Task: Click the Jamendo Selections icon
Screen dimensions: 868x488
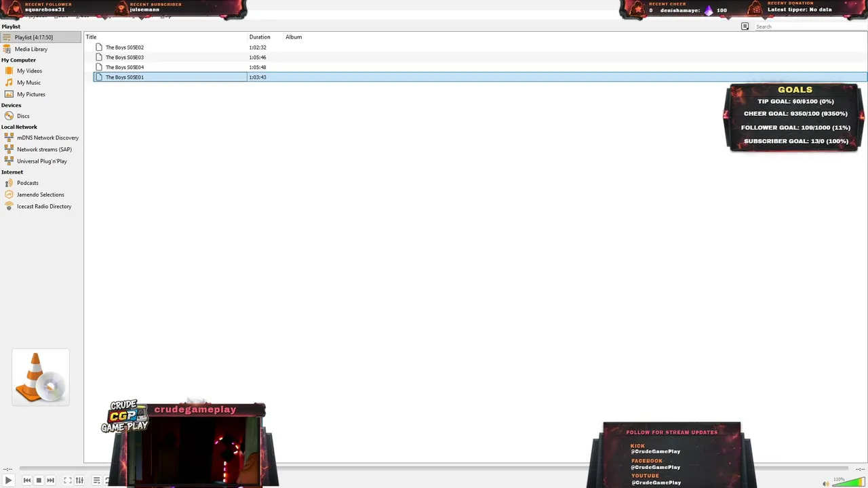Action: pyautogui.click(x=9, y=195)
